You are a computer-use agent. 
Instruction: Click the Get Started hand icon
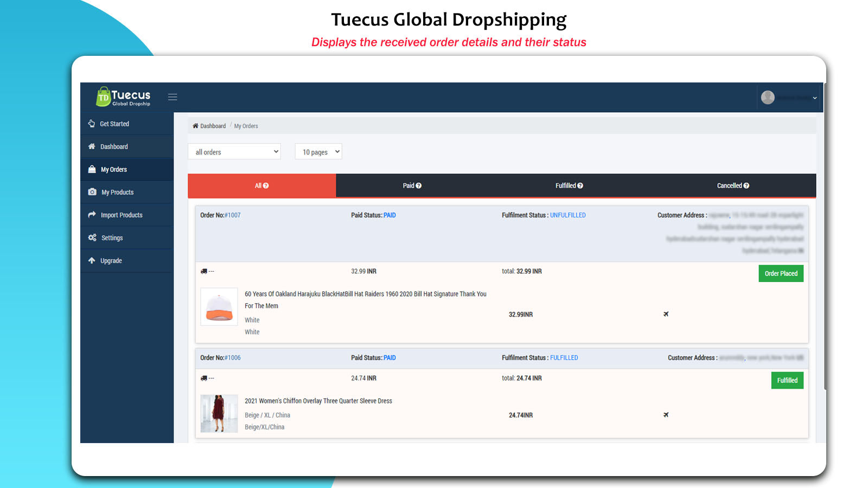pos(92,124)
